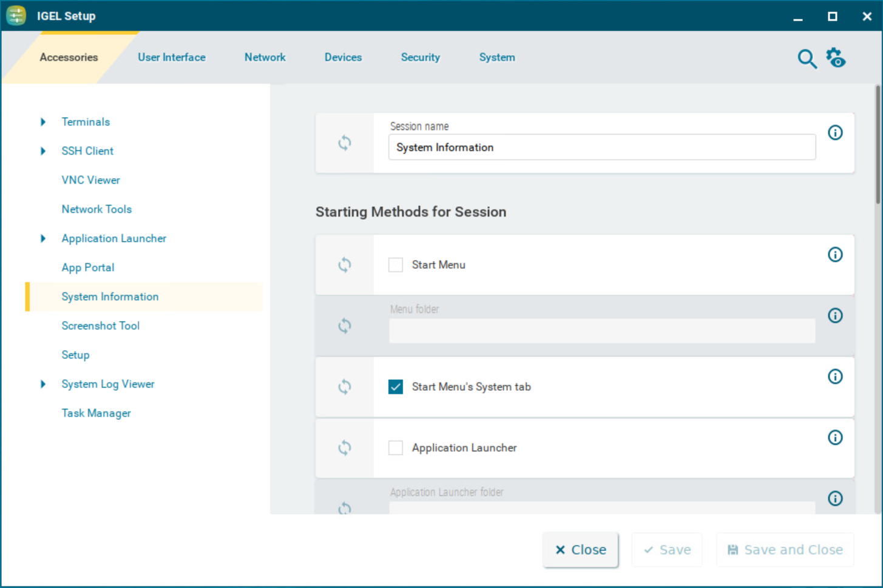Viewport: 883px width, 588px height.
Task: Click info icon for Start Menu option
Action: (835, 255)
